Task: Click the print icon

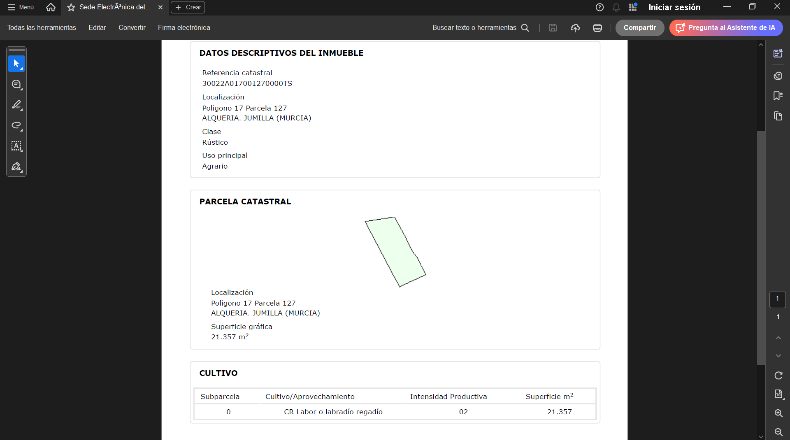Action: [598, 28]
